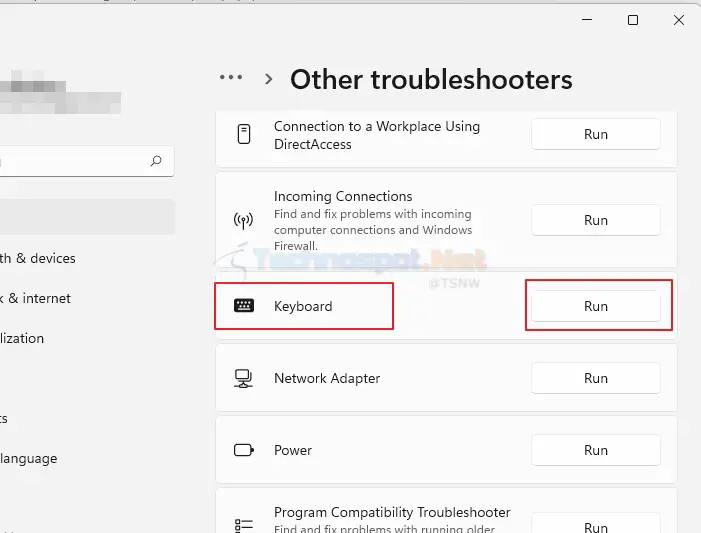Click the DirectAccess workplace device icon

[244, 134]
